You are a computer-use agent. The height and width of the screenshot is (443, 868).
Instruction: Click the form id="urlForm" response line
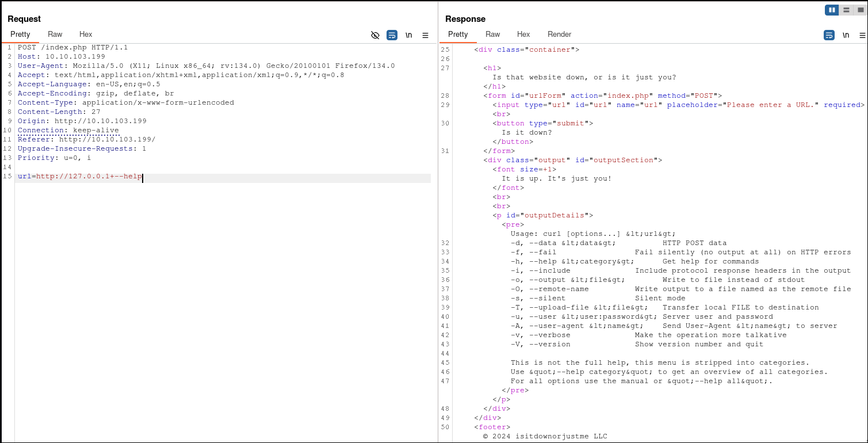(x=603, y=96)
